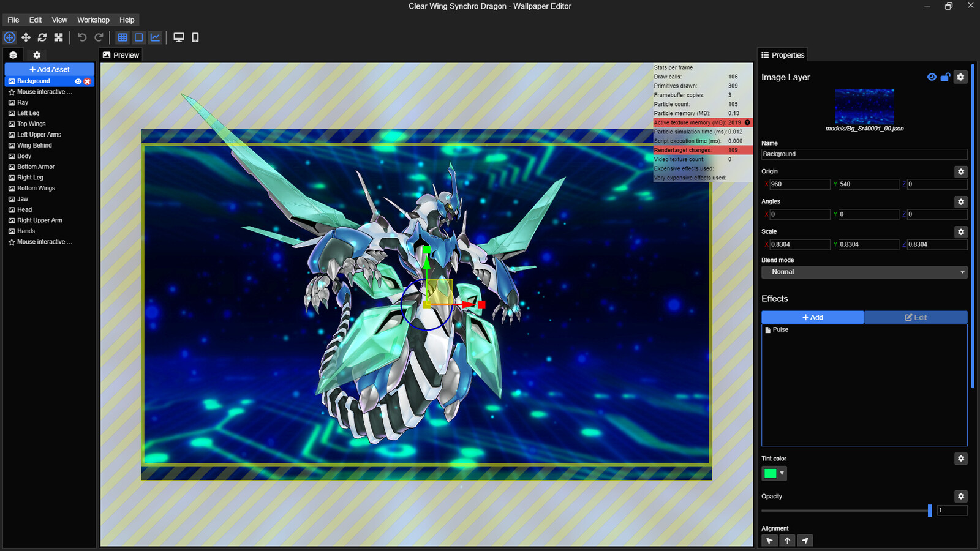Click the Add Asset button

(50, 69)
